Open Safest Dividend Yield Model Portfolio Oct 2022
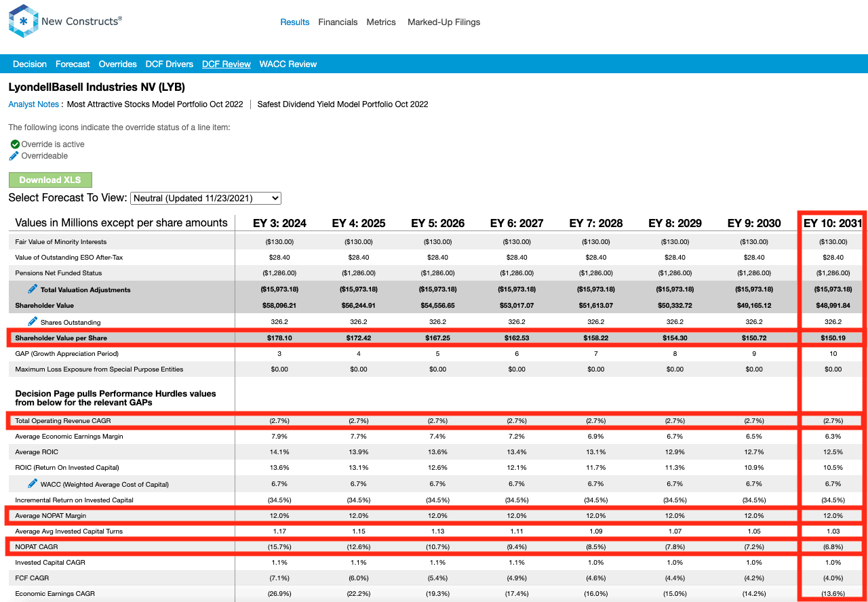 [343, 104]
